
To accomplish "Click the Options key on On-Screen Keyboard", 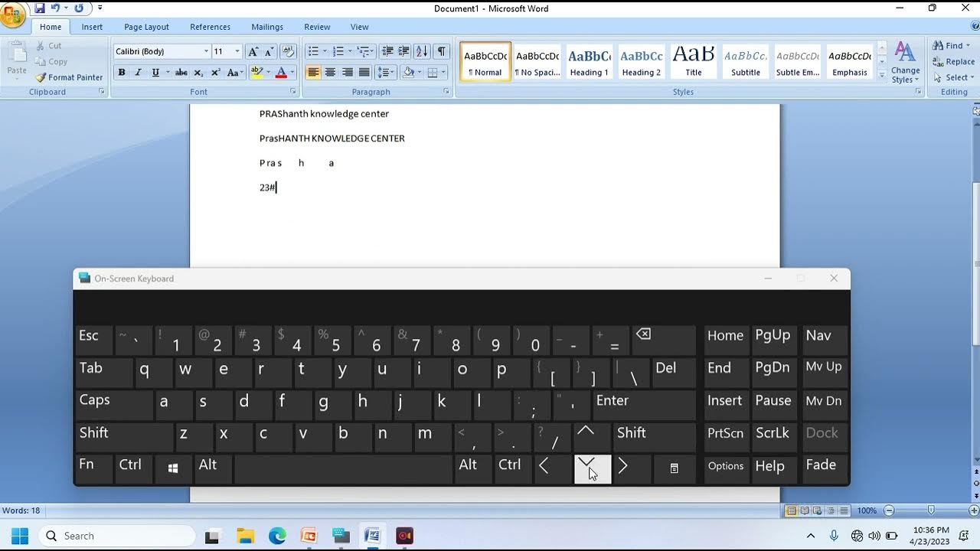I will pyautogui.click(x=726, y=468).
